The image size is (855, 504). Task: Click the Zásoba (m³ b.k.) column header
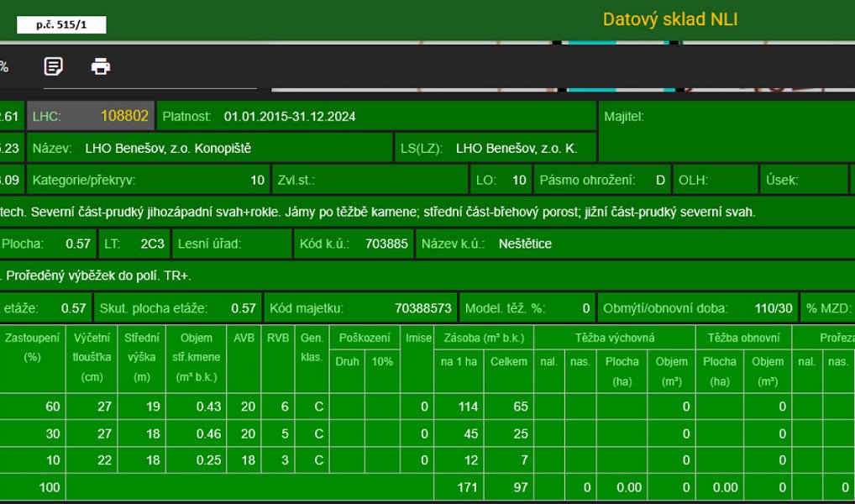484,339
